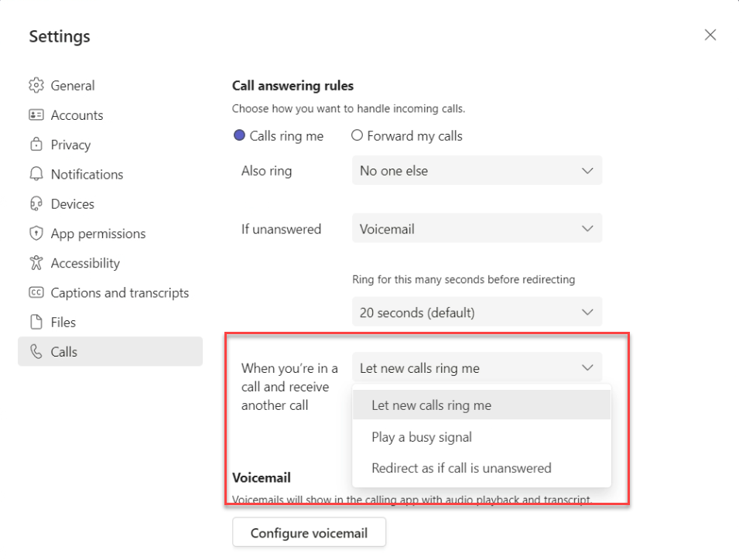
Task: Open the 20 seconds (default) dropdown
Action: [477, 312]
